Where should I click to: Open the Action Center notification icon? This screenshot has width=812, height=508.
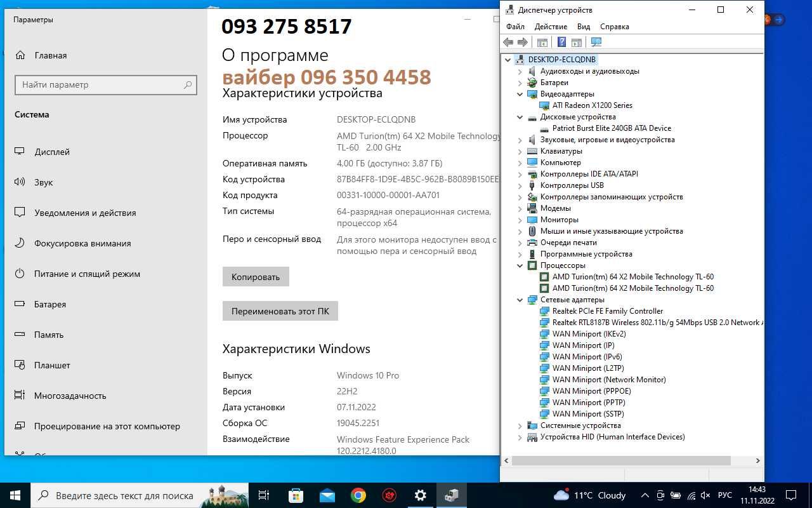point(791,495)
